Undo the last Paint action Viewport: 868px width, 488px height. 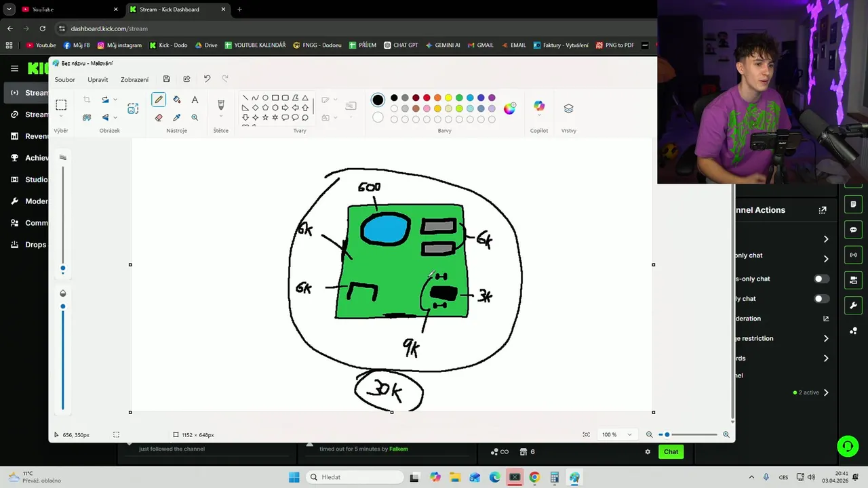(207, 79)
